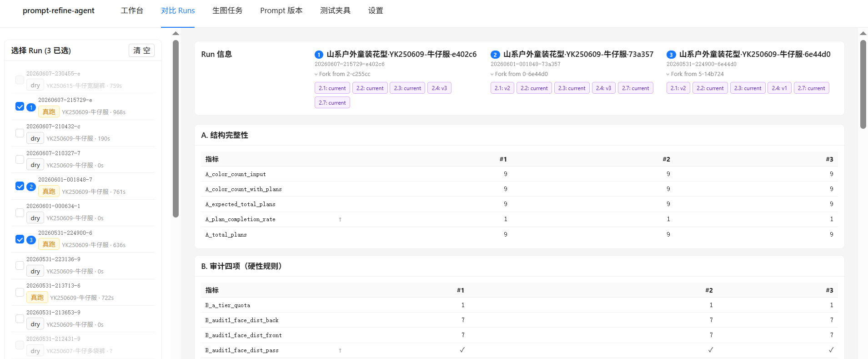Click B. 审计四项（硬性规则） section heading
This screenshot has width=868, height=359.
(243, 266)
